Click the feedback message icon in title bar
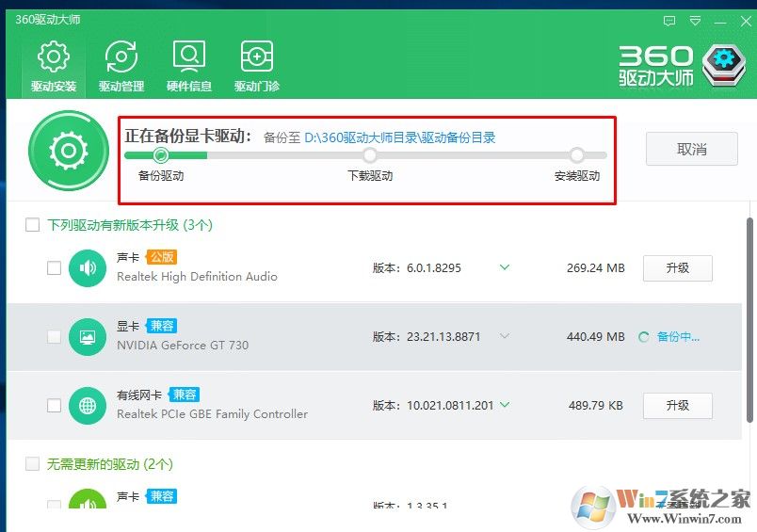The width and height of the screenshot is (757, 532). [669, 21]
